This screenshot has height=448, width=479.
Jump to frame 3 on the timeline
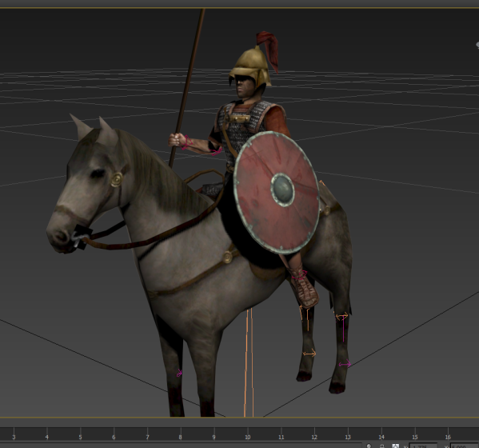[x=14, y=437]
